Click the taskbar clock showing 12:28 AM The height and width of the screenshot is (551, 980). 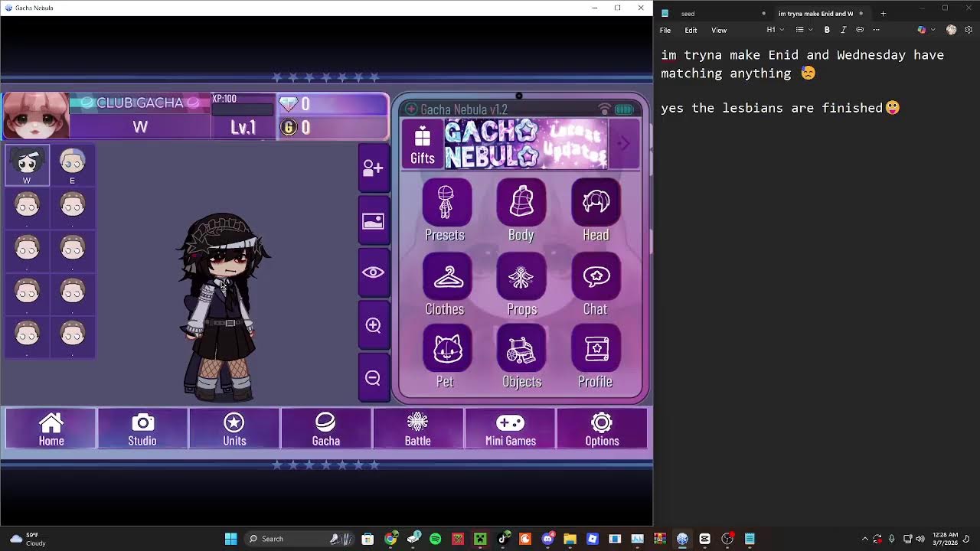(x=947, y=539)
